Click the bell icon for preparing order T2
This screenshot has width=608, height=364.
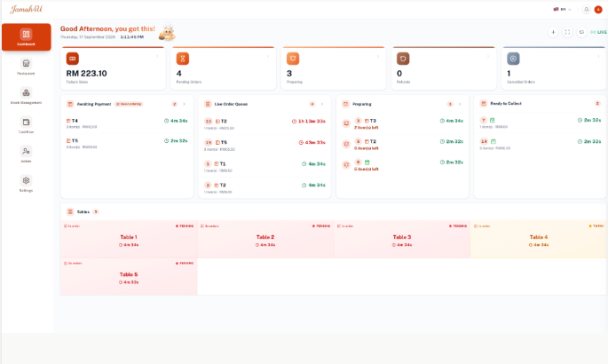click(x=346, y=144)
